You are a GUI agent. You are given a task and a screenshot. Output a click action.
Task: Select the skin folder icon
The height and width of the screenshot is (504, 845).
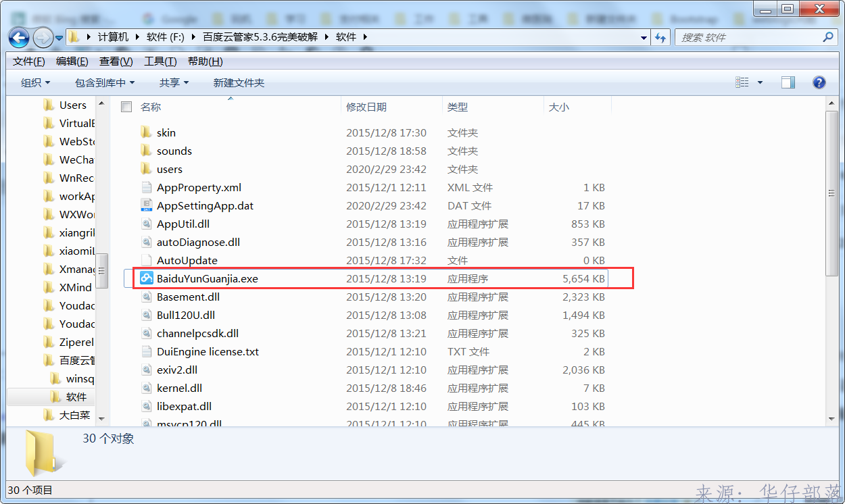[147, 132]
